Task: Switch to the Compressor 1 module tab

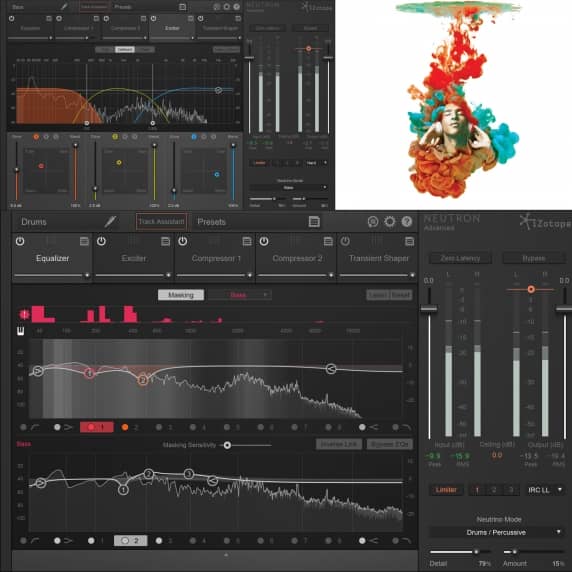Action: click(216, 258)
